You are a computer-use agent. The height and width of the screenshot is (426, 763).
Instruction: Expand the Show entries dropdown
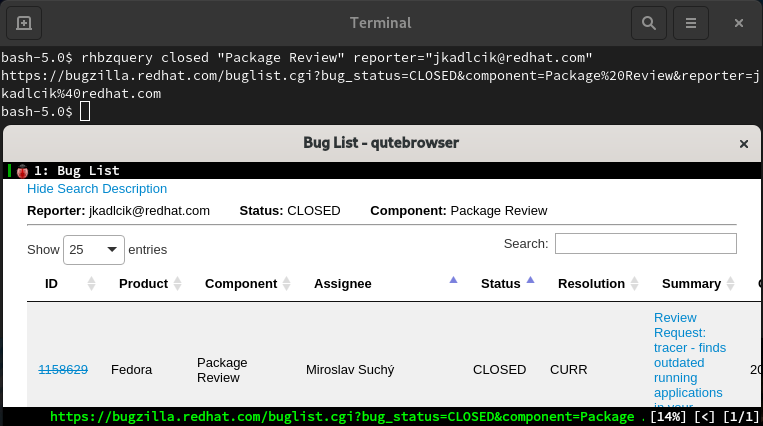click(94, 249)
